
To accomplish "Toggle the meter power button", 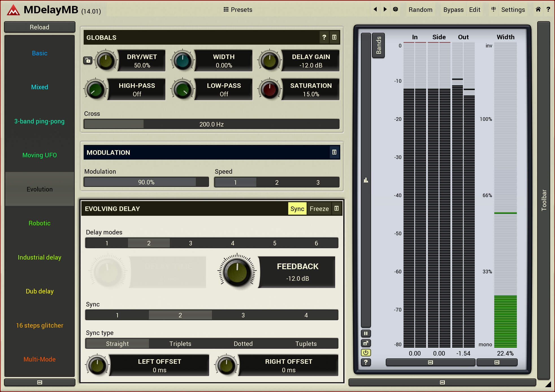I will [366, 352].
